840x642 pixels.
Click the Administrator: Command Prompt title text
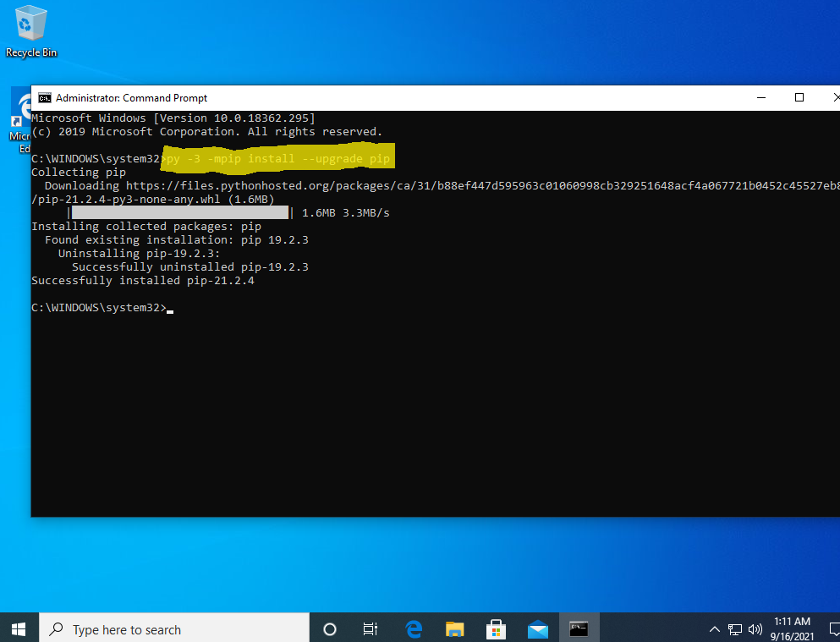[x=131, y=98]
